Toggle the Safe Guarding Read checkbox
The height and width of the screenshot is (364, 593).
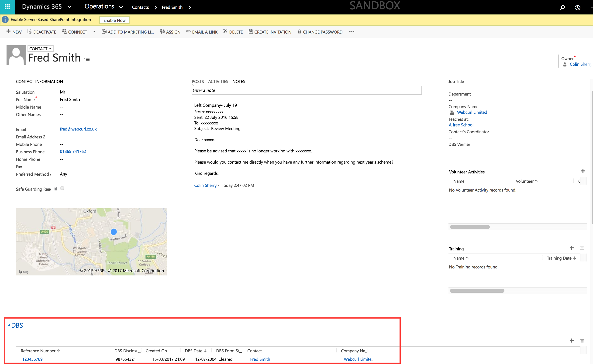pyautogui.click(x=62, y=188)
